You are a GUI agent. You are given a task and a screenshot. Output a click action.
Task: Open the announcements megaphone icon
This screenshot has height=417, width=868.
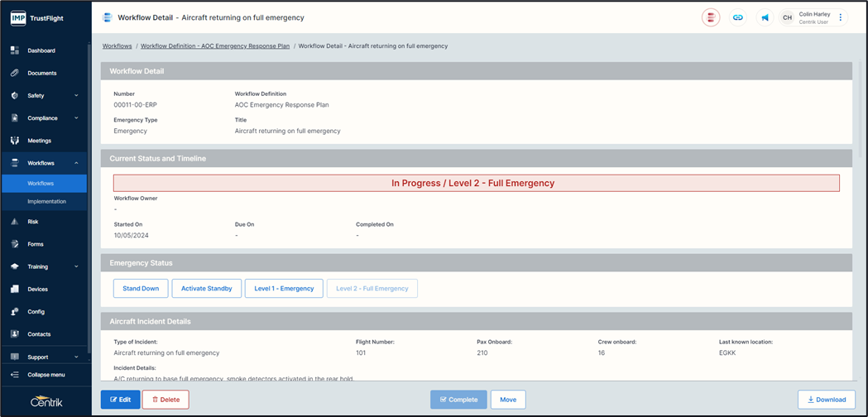765,17
